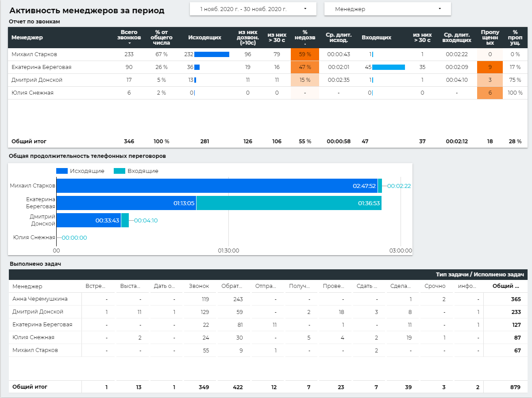Click the 232 outgoing mini bar for Михаил Старков
Screen dimensions: 532x398
coord(212,54)
